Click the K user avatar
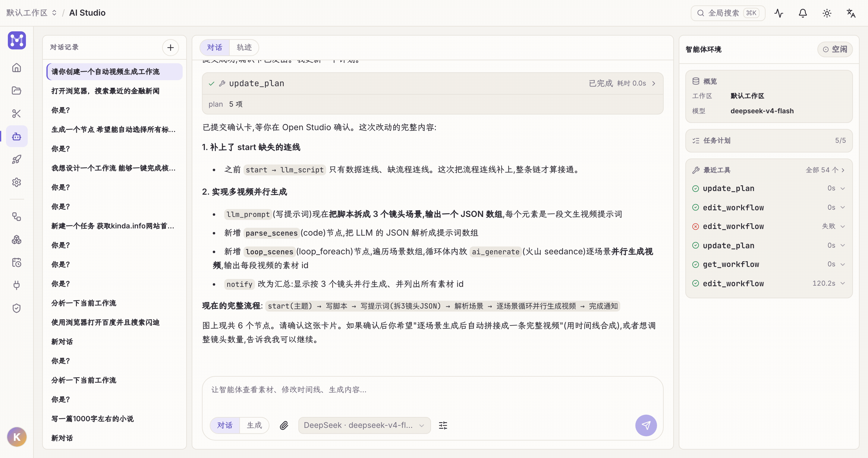The height and width of the screenshot is (458, 868). pyautogui.click(x=17, y=437)
